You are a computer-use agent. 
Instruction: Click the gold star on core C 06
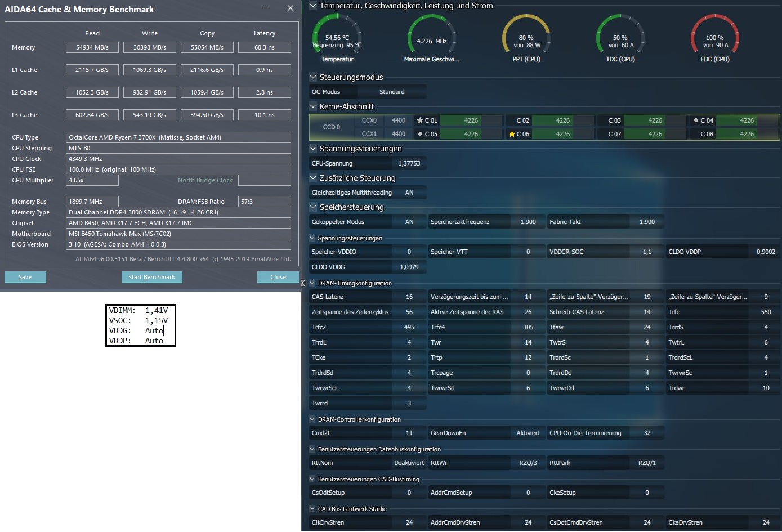[x=512, y=134]
